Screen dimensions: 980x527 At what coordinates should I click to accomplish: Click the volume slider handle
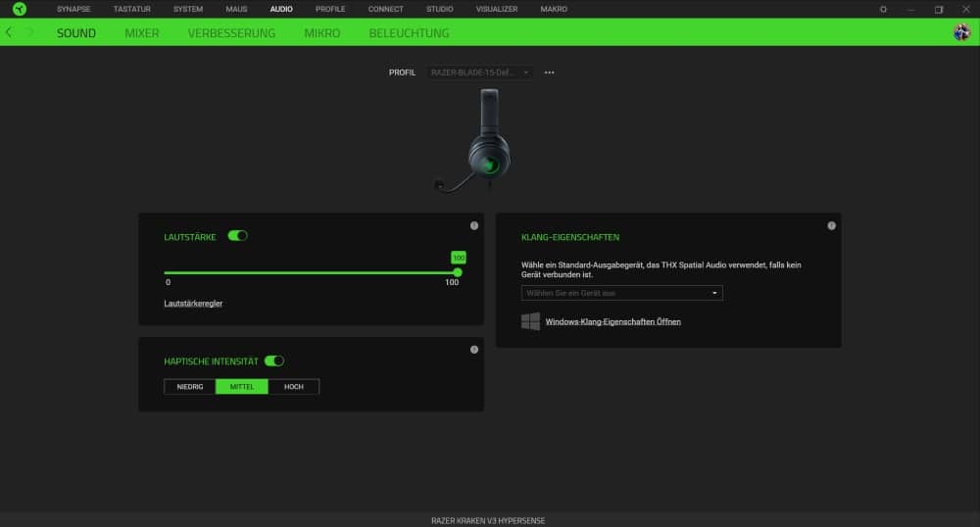(458, 272)
